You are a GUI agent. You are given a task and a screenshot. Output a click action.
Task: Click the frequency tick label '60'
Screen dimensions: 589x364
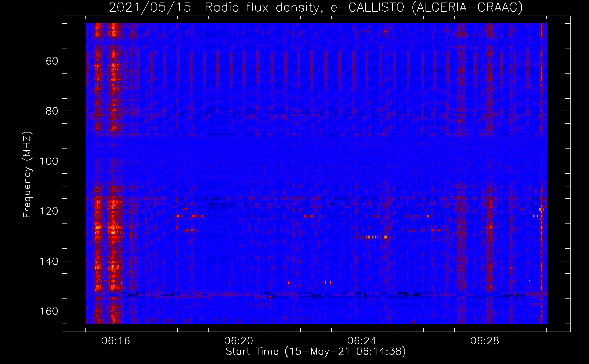pos(52,61)
